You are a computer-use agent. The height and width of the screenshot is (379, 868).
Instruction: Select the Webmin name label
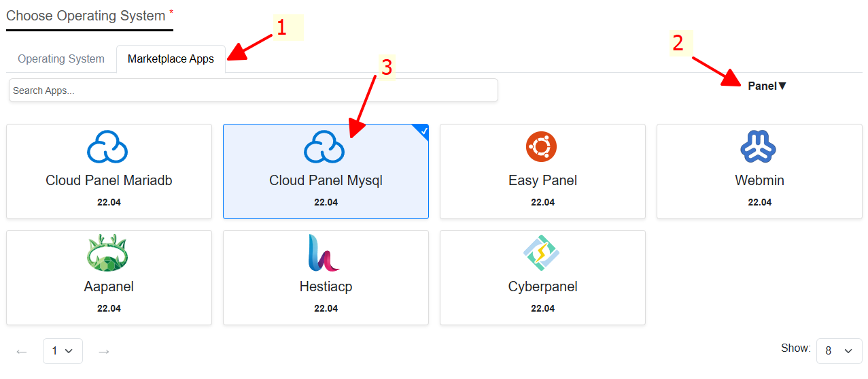point(759,180)
